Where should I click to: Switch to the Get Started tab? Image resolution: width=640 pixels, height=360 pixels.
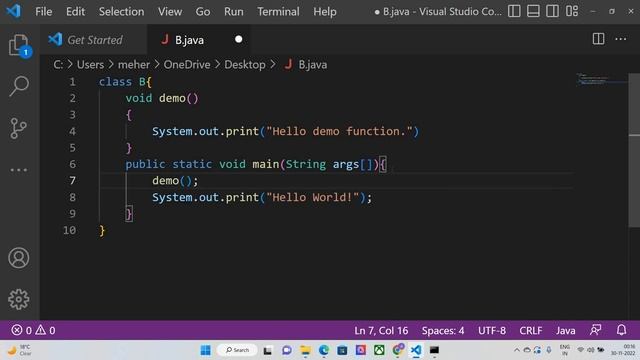[x=94, y=40]
